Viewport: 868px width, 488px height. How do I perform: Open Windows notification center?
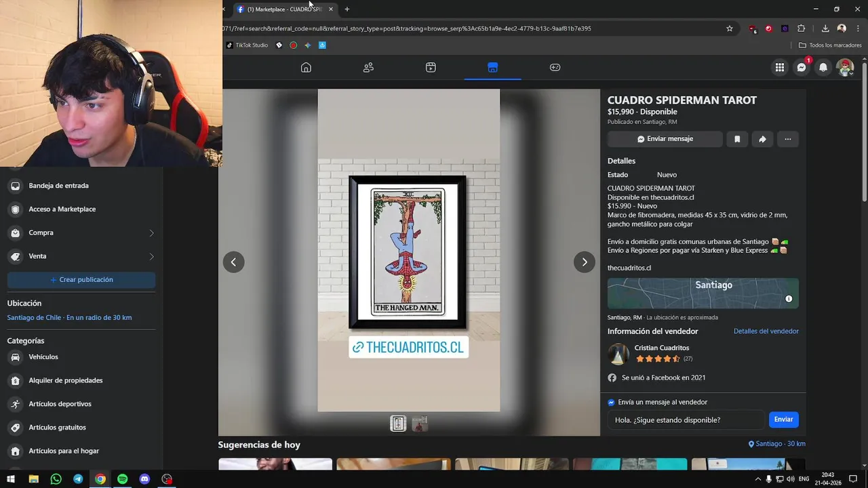click(853, 479)
